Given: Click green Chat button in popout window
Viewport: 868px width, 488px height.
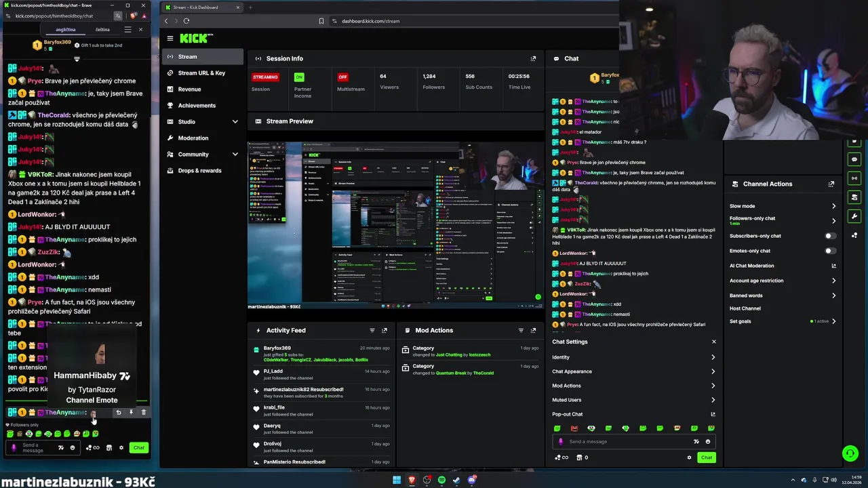Looking at the screenshot, I should pos(139,447).
